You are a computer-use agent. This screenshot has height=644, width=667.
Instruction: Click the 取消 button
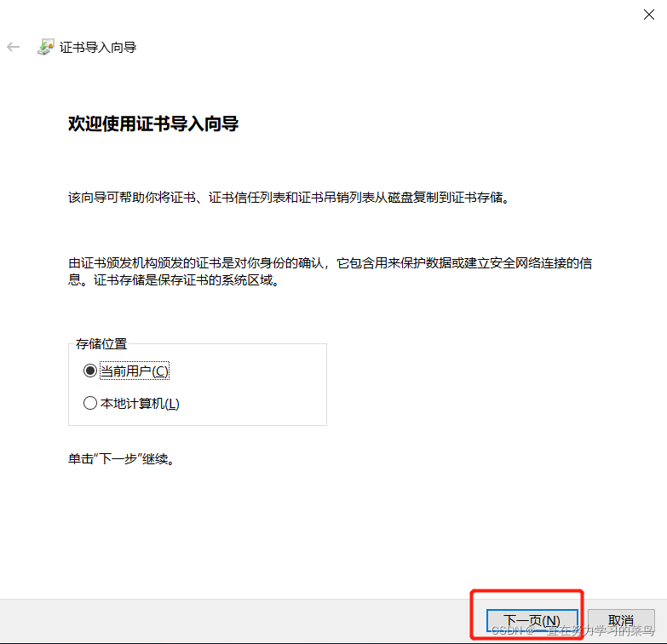tap(621, 621)
